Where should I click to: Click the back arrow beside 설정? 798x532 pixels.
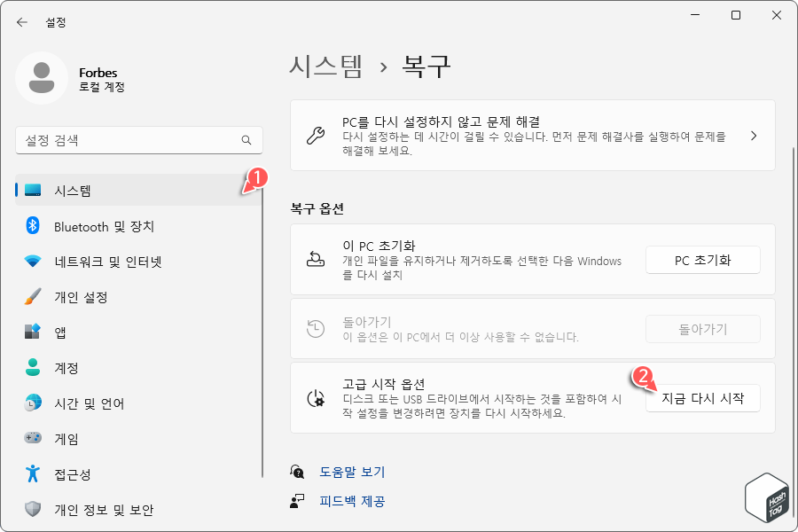point(21,22)
